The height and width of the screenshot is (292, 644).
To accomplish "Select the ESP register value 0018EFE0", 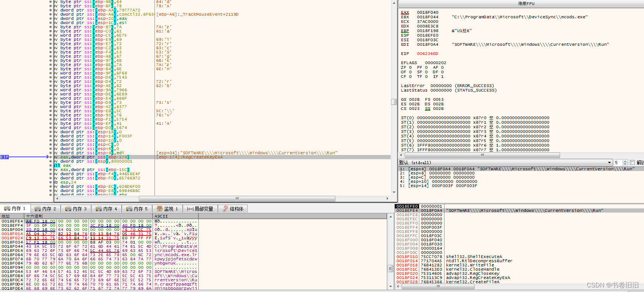I will coord(427,35).
